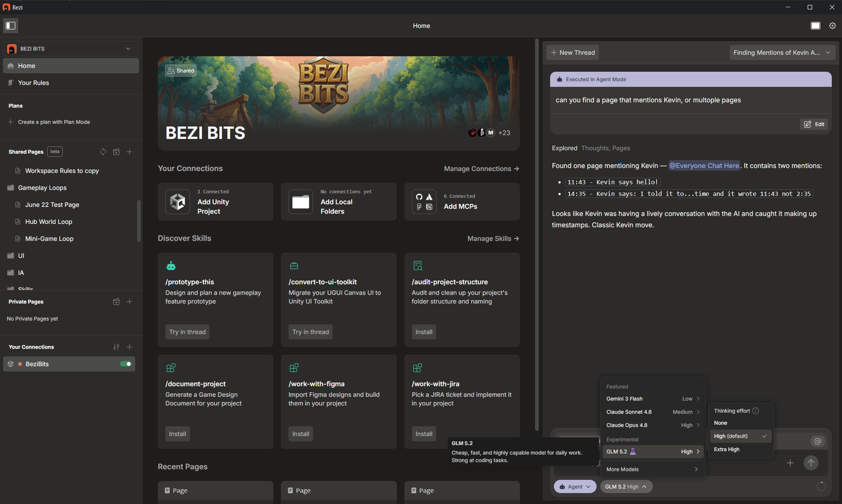Choose Claude Opus 4.8 model
Viewport: 842px width, 504px height.
pyautogui.click(x=653, y=425)
